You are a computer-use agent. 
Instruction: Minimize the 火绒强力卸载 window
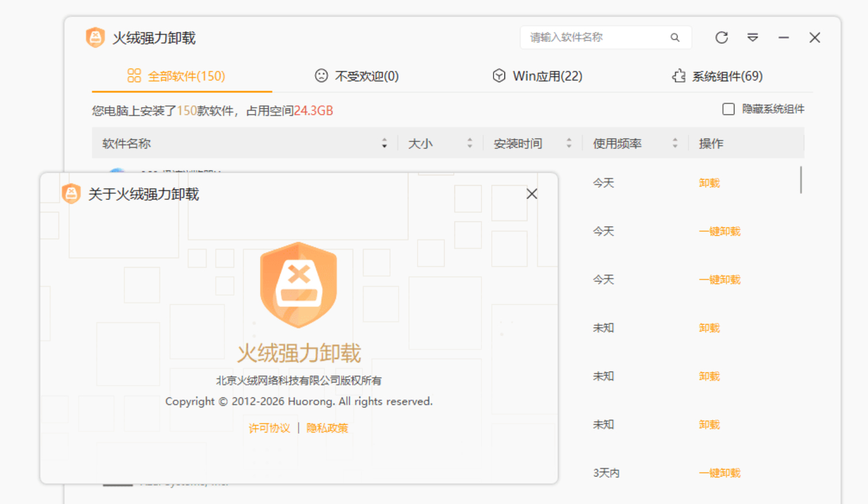(x=783, y=37)
